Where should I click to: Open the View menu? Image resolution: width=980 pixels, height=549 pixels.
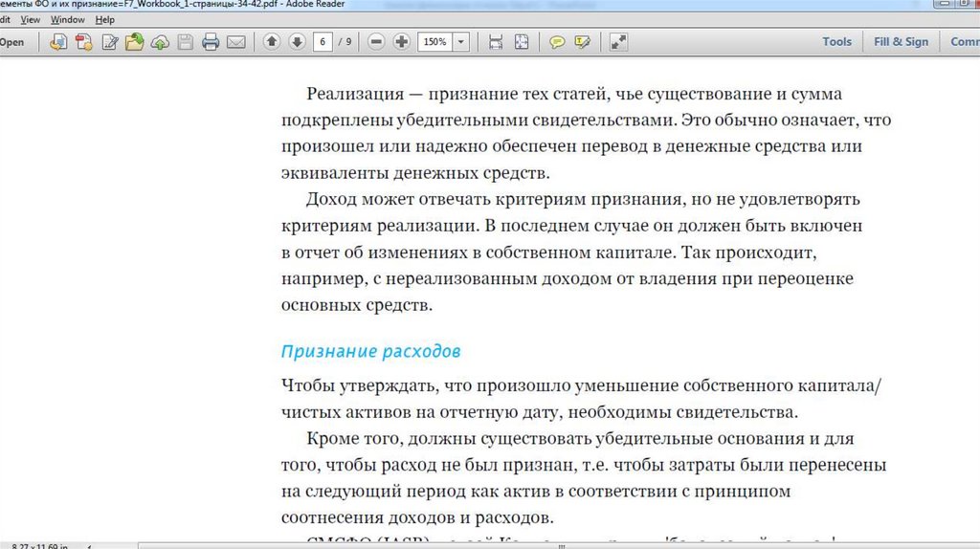pos(30,19)
